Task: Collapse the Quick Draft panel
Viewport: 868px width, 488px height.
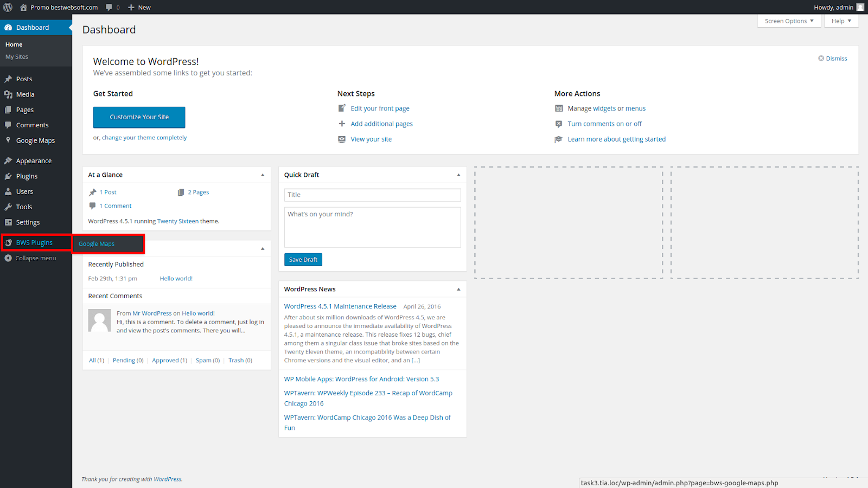Action: click(458, 175)
